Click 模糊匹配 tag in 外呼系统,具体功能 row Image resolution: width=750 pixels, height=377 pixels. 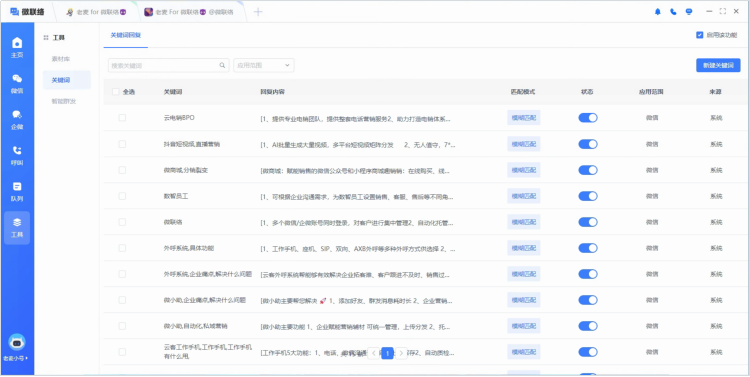[524, 248]
